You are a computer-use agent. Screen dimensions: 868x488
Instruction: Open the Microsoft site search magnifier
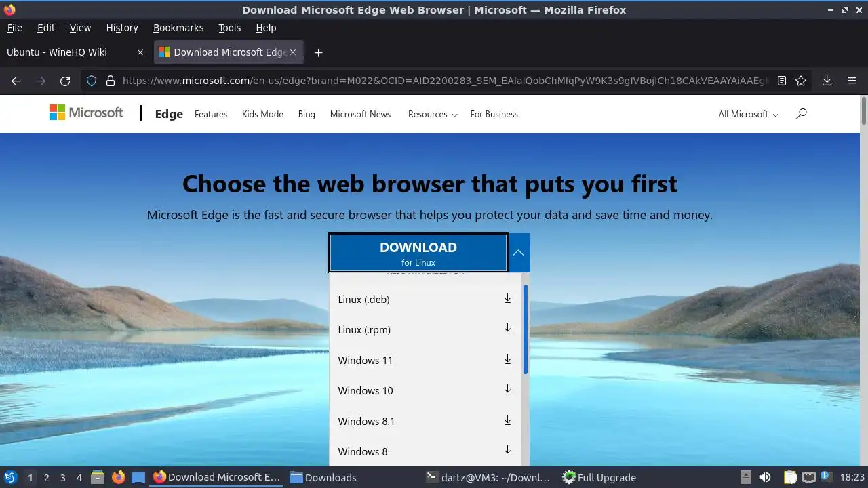click(801, 113)
